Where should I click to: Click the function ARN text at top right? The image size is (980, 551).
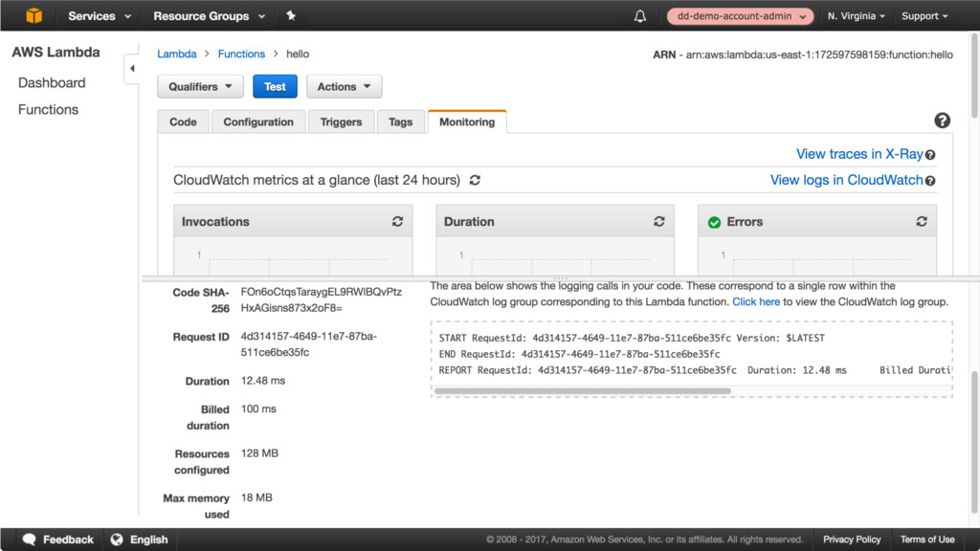click(803, 55)
